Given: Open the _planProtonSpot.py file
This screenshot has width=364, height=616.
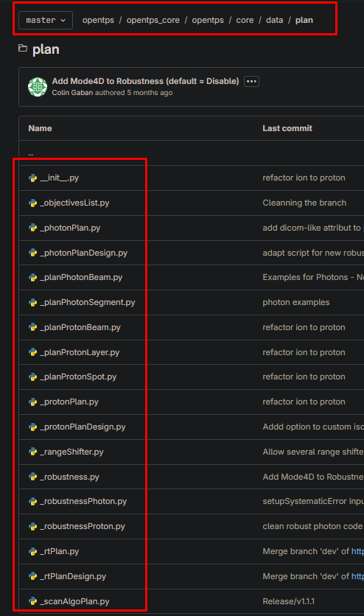Looking at the screenshot, I should [78, 377].
